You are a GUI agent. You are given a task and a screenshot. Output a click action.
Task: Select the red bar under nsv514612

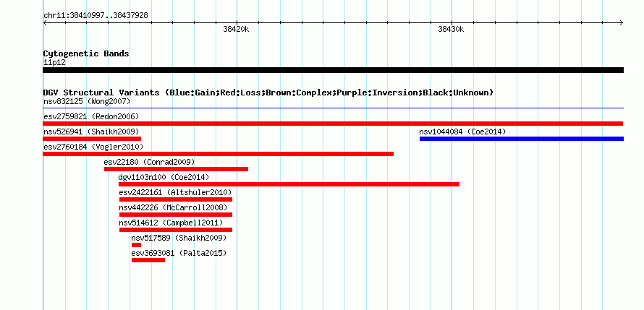pos(176,230)
